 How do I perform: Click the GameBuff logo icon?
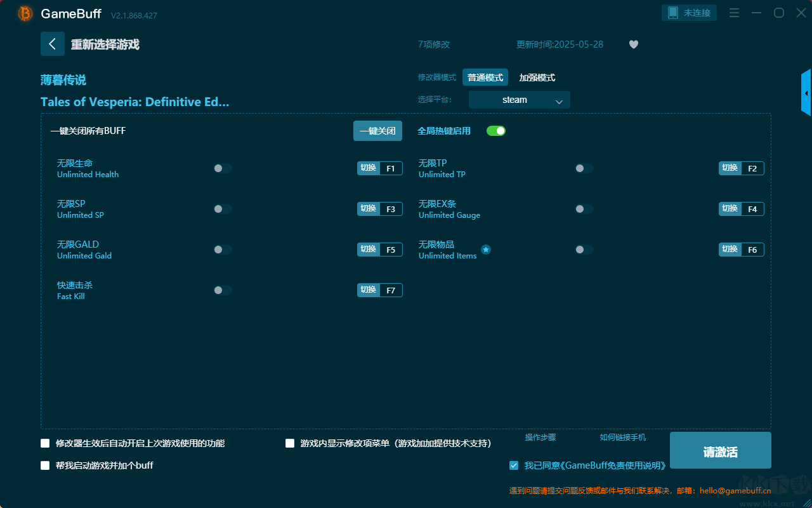(25, 13)
